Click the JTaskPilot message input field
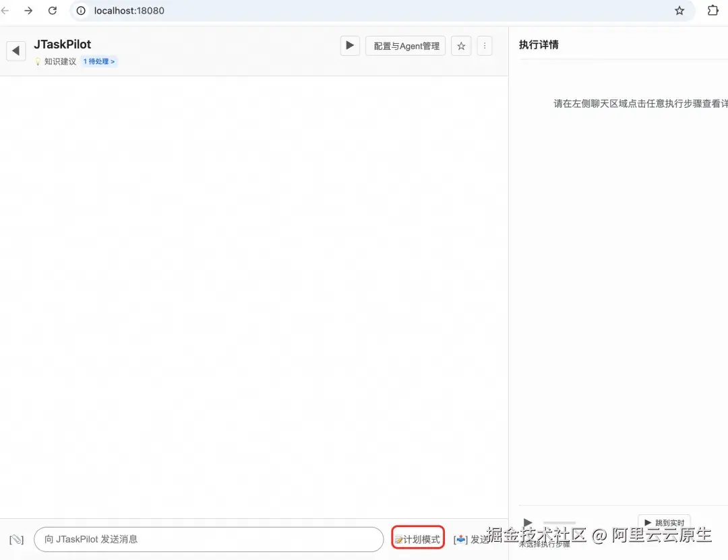728x560 pixels. [x=209, y=539]
